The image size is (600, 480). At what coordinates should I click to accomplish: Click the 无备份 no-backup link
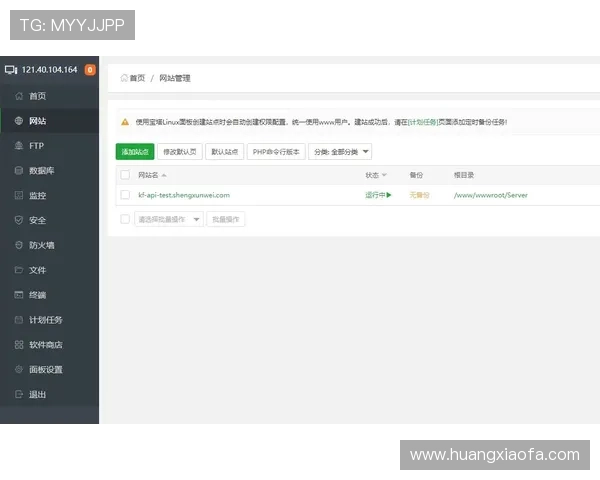coord(419,195)
